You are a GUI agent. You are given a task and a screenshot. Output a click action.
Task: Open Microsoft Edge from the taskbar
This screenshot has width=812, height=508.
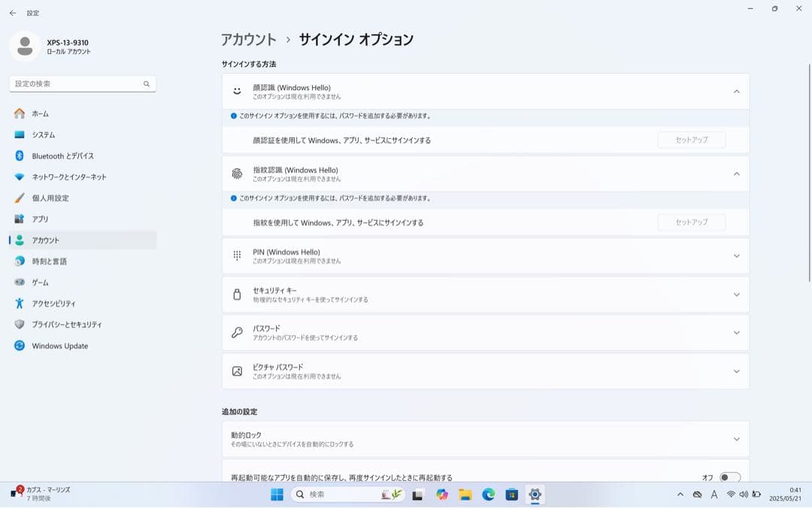point(488,495)
